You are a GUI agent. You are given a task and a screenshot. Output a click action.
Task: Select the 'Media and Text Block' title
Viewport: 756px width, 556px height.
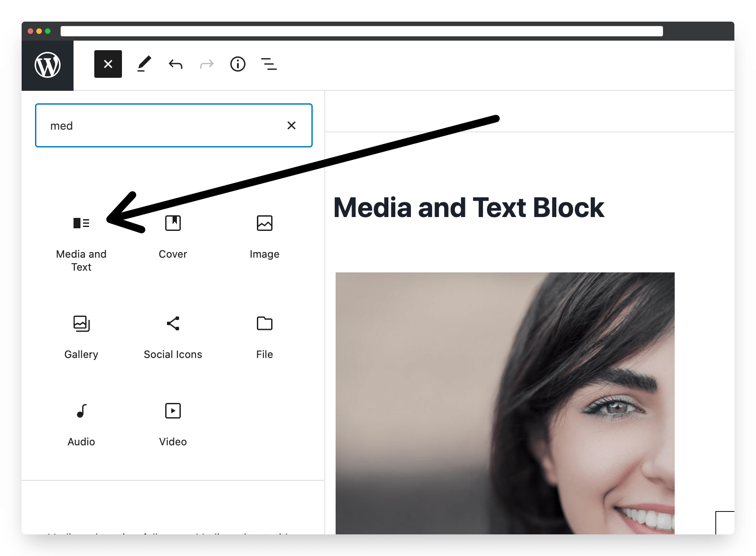(469, 208)
